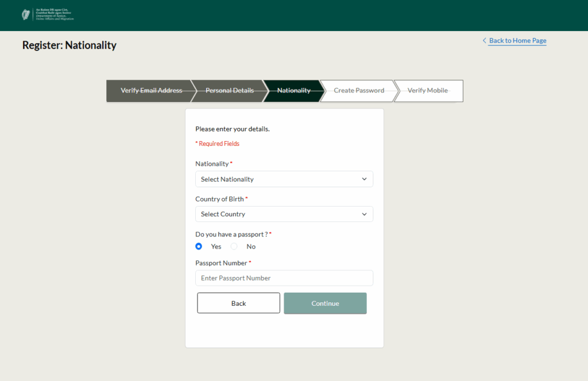Image resolution: width=588 pixels, height=381 pixels.
Task: Focus the Enter Passport Number field
Action: point(284,278)
